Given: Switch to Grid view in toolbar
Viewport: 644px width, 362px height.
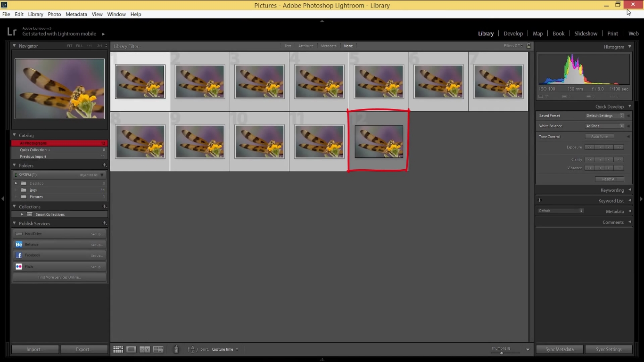Looking at the screenshot, I should coord(118,349).
